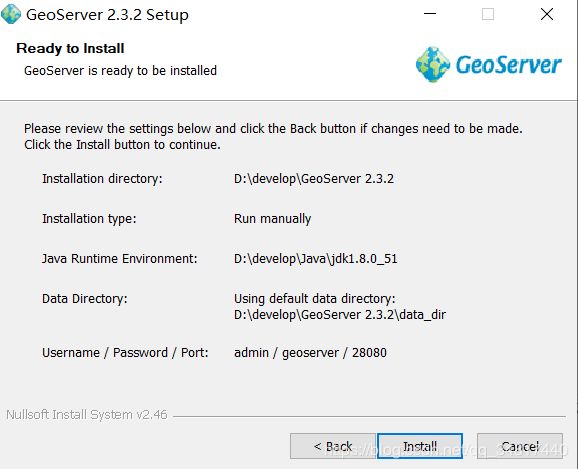Click the GeoServer logo in header
Screen dimensions: 578x469
tap(488, 65)
